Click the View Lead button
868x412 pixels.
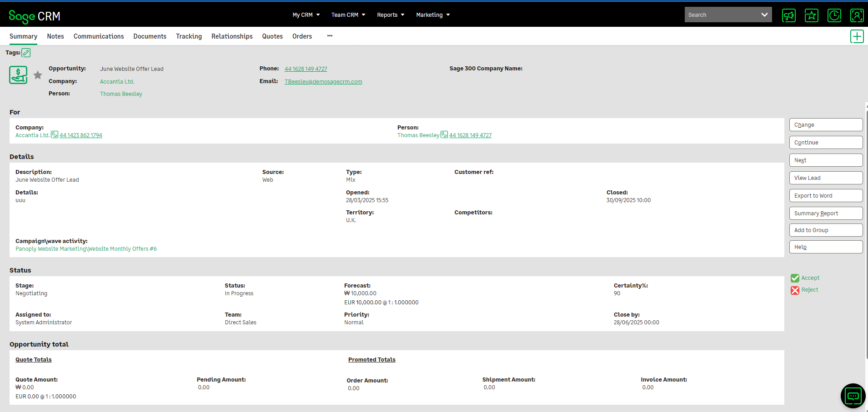[826, 178]
